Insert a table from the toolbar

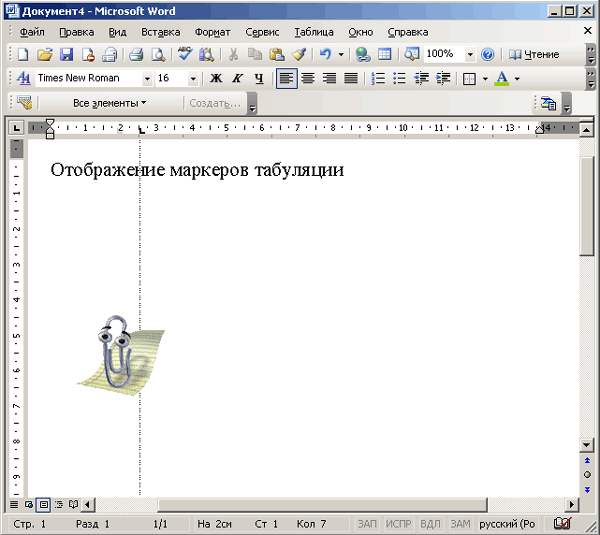click(384, 54)
